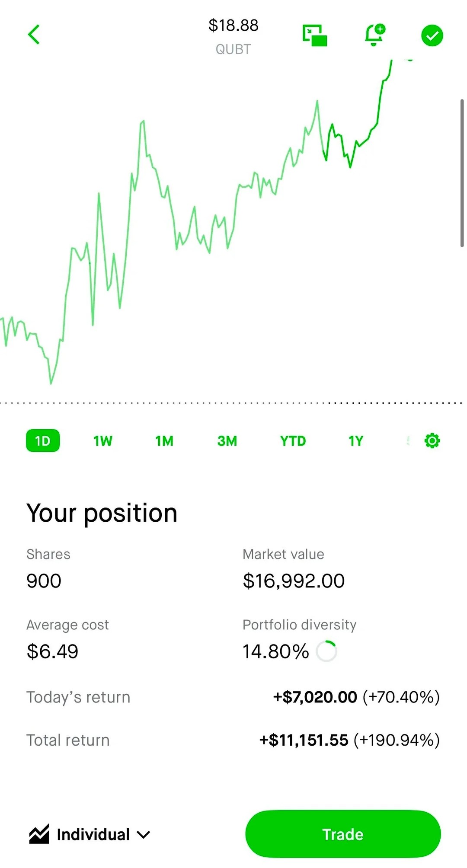Image resolution: width=467 pixels, height=868 pixels.
Task: Tap the green back arrow
Action: click(34, 35)
